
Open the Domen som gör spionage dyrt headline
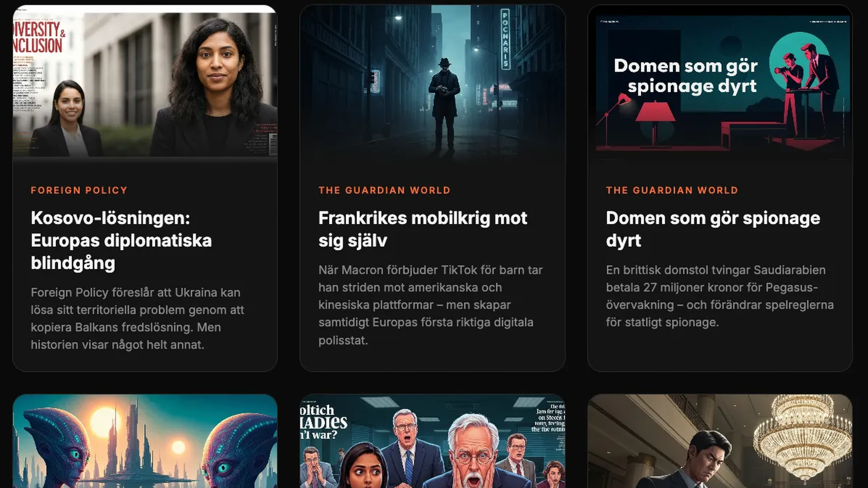pyautogui.click(x=713, y=229)
